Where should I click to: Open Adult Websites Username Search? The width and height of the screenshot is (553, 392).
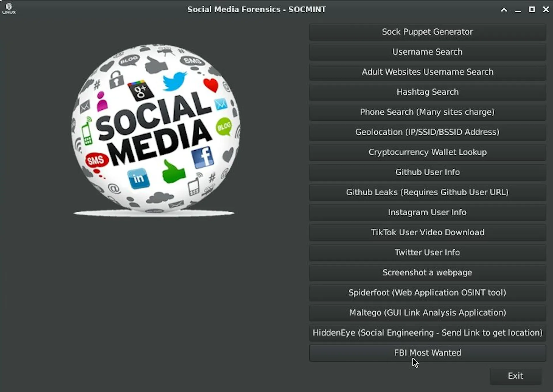coord(427,72)
